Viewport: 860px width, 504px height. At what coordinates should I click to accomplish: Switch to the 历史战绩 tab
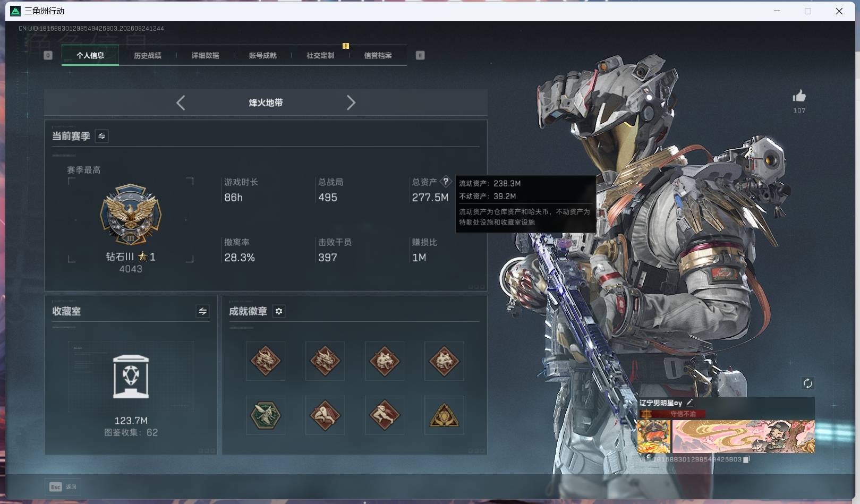[148, 55]
